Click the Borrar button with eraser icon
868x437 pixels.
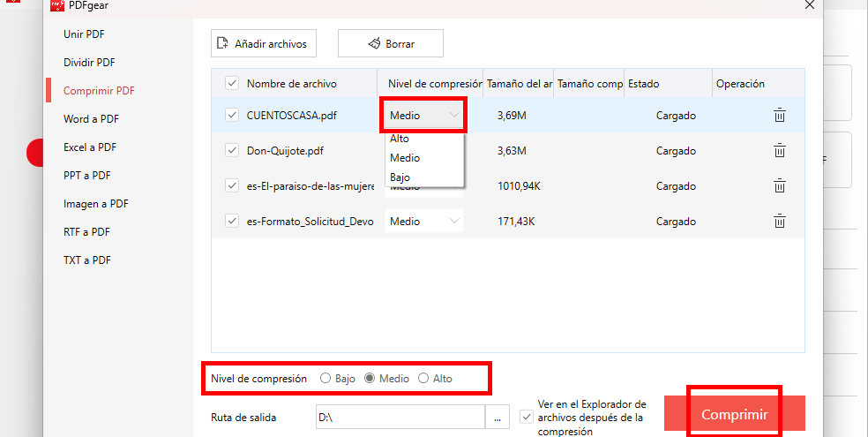(390, 43)
